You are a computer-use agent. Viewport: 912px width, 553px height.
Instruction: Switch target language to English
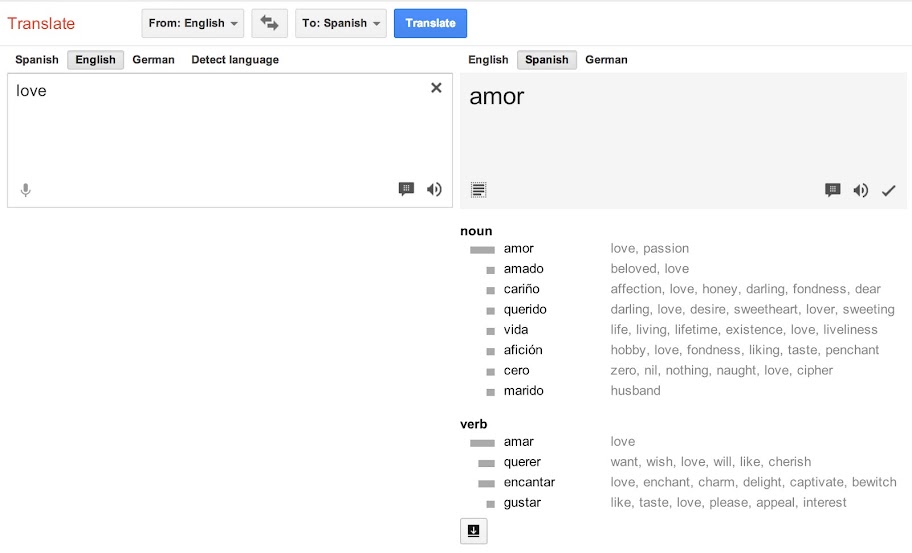[x=488, y=60]
